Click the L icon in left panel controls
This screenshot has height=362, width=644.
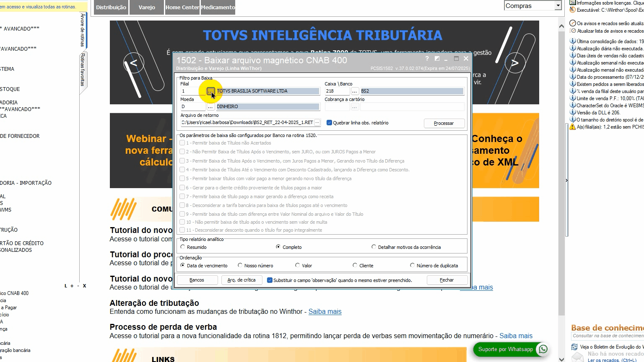coord(66,286)
